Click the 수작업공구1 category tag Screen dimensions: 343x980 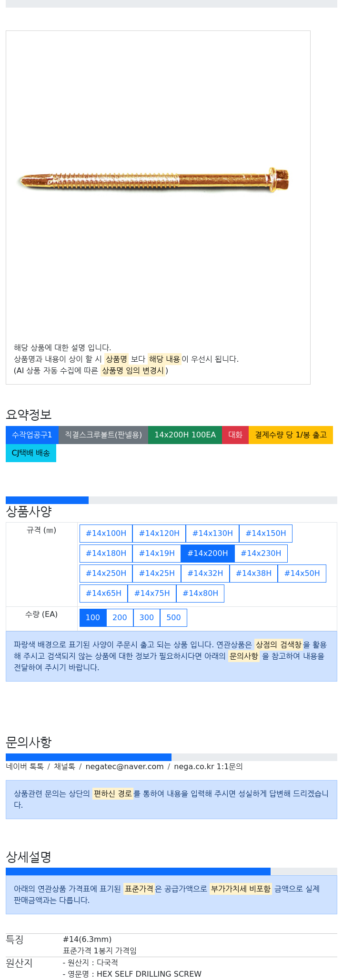(32, 435)
